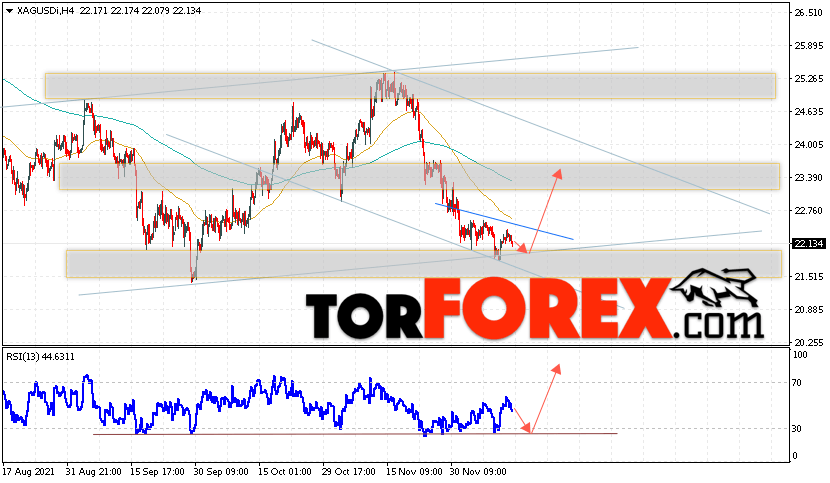Viewport: 830px width, 483px height.
Task: Click the 15 Nov 09:00 time label
Action: (x=414, y=471)
